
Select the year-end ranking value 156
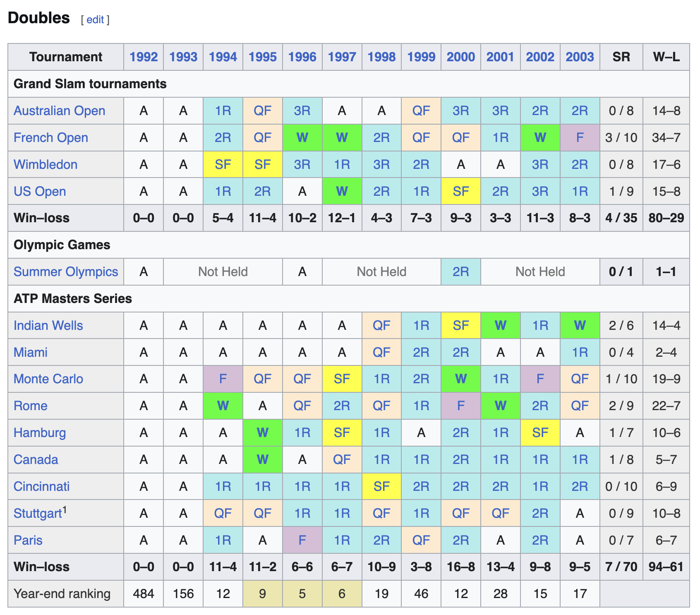pos(183,594)
